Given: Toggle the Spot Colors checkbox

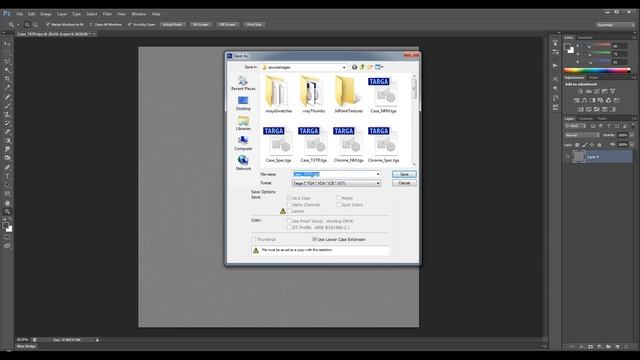Looking at the screenshot, I should pos(339,204).
